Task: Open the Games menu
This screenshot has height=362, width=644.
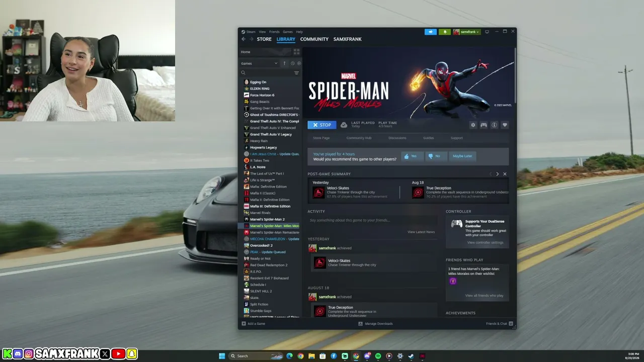Action: [288, 32]
